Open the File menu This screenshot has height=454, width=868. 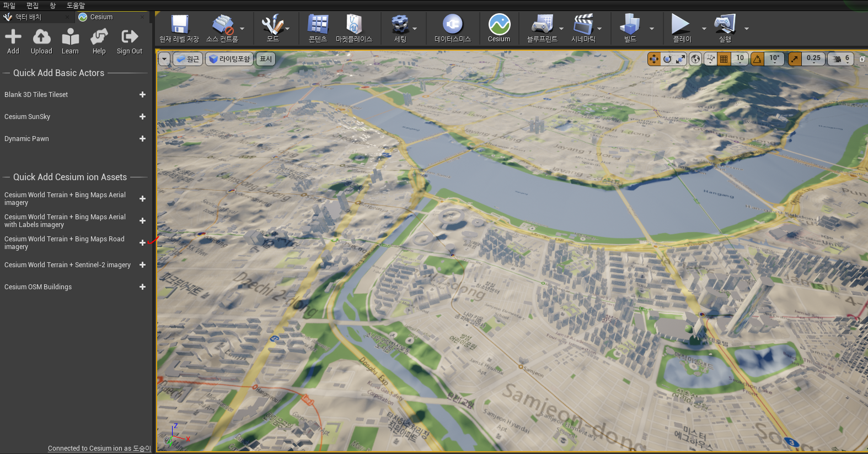9,6
